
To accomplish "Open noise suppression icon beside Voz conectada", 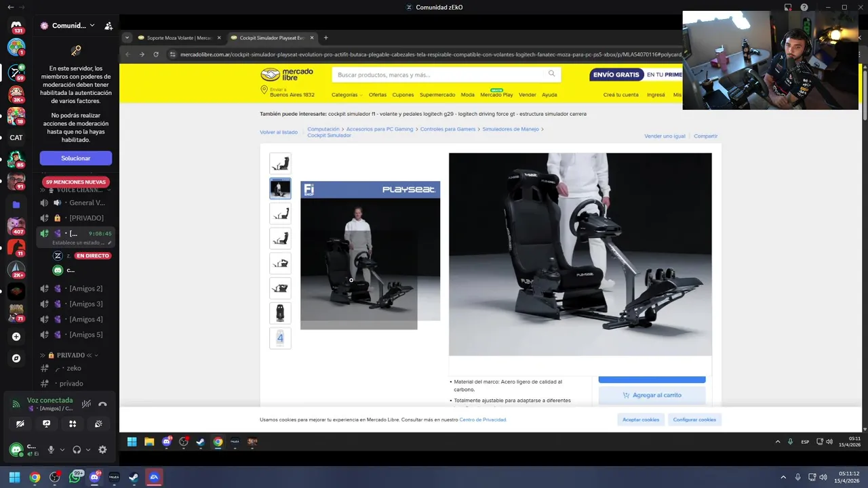I will (86, 404).
